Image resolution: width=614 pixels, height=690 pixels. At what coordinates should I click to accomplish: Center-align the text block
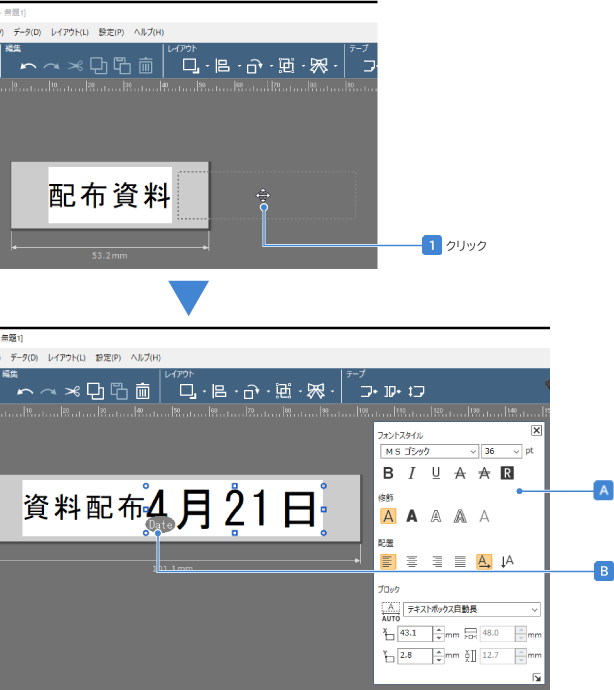point(412,562)
